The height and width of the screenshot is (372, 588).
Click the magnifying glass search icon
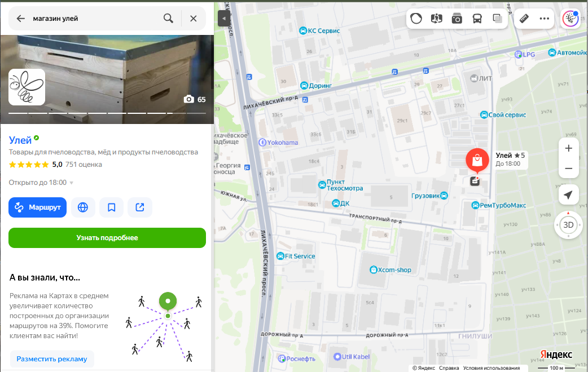(168, 19)
